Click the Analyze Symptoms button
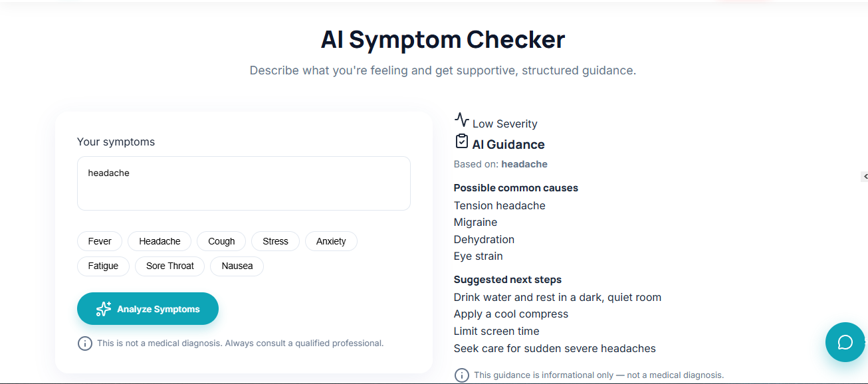The width and height of the screenshot is (868, 384). tap(148, 309)
